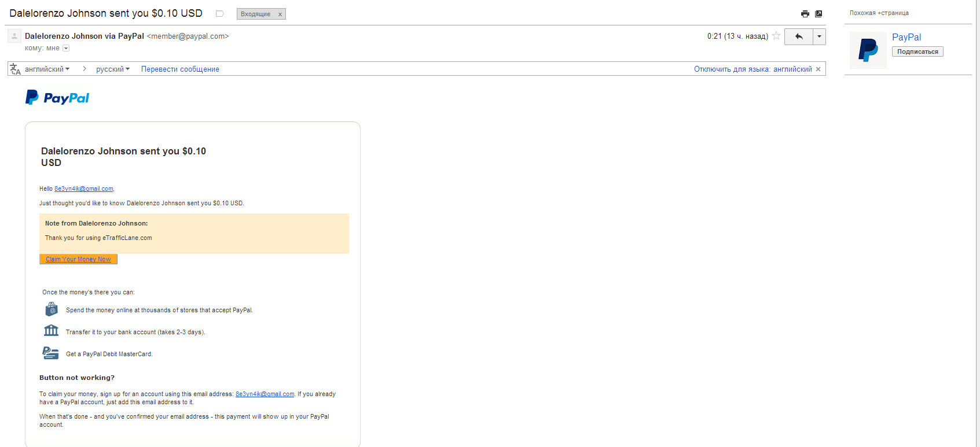Click 'Перевести сообщение' link

tap(180, 69)
